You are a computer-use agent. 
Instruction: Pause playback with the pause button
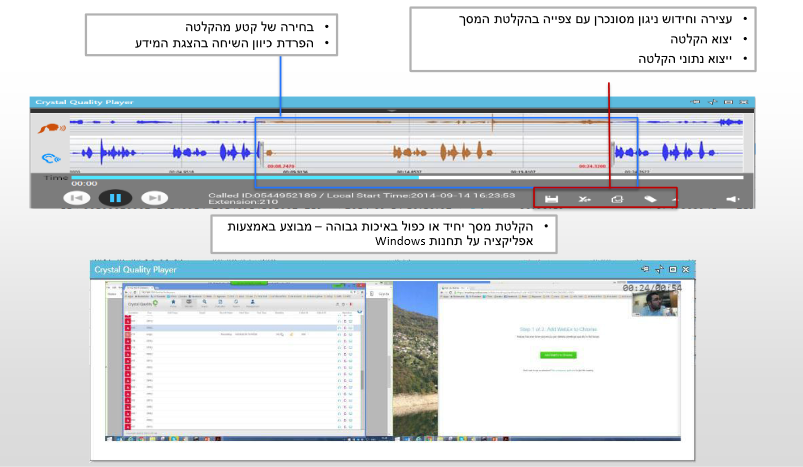click(x=115, y=198)
